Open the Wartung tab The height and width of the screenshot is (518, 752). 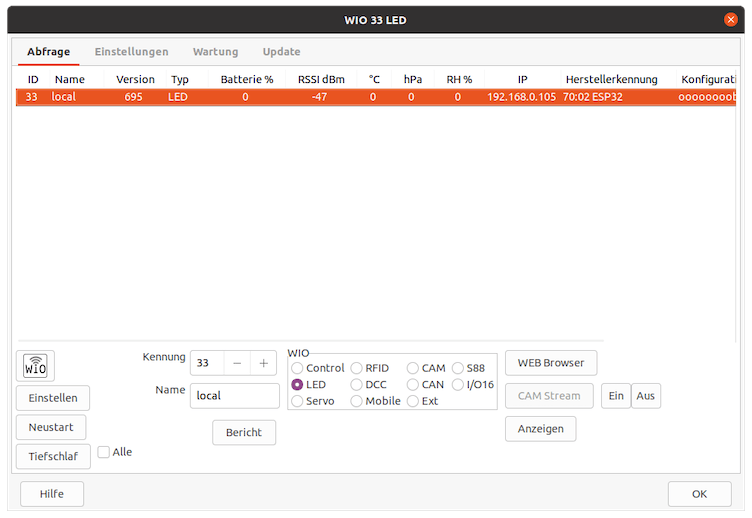[215, 51]
